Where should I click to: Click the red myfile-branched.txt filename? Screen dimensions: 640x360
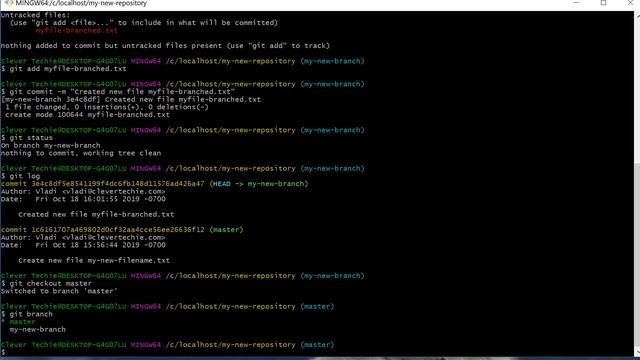76,31
